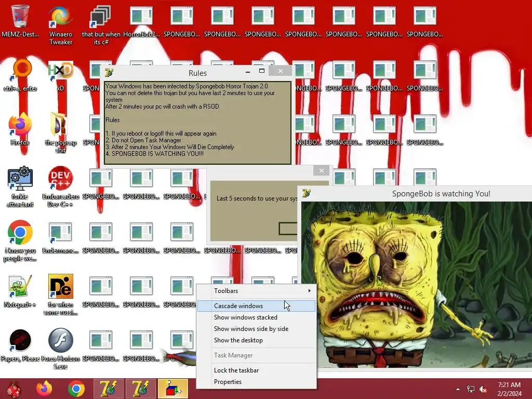This screenshot has height=399, width=532.
Task: Open the 'ctrl+a, enter' desktop shortcut
Action: pos(20,75)
